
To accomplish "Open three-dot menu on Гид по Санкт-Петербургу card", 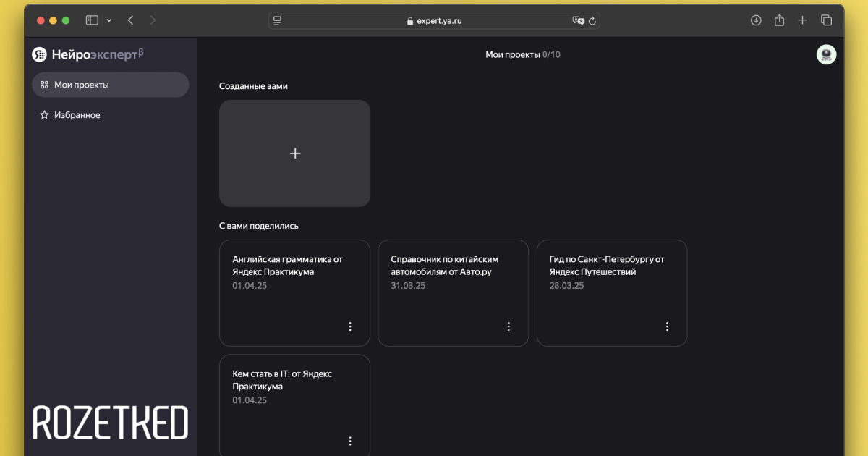I will 667,326.
